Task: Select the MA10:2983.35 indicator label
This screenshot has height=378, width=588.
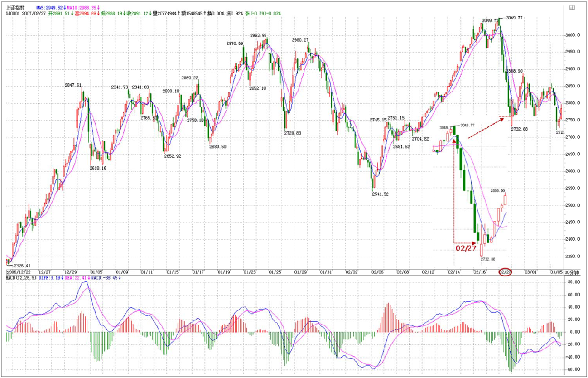Action: click(83, 8)
